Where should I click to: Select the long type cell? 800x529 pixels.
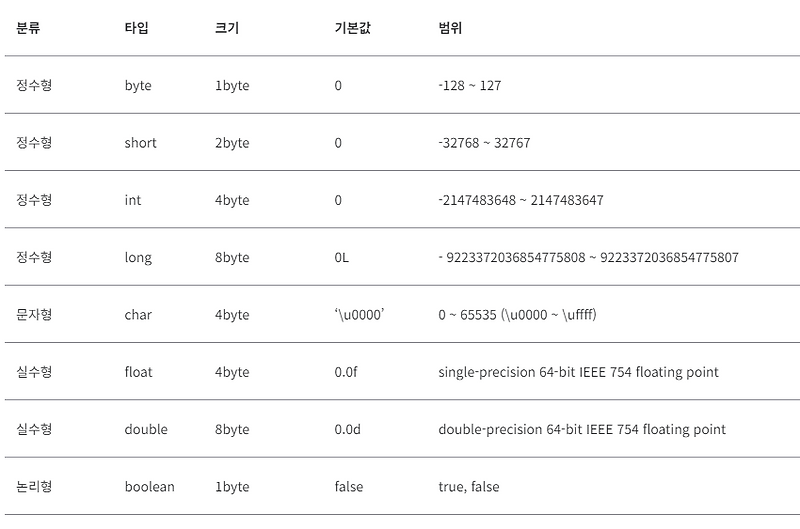pyautogui.click(x=138, y=258)
